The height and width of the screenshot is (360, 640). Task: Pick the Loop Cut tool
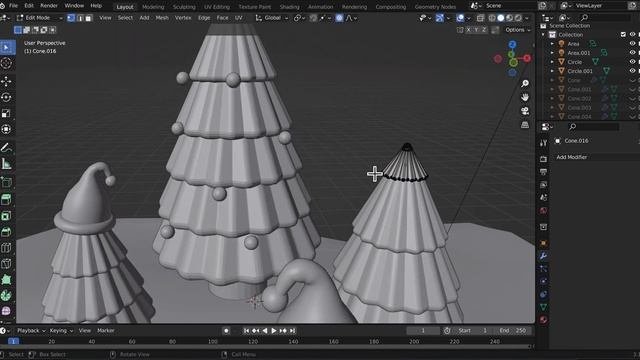(x=6, y=248)
